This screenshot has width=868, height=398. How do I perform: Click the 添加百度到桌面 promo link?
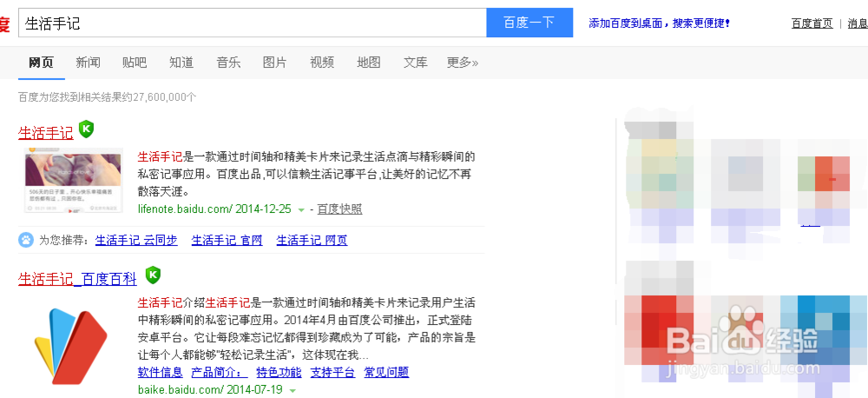(x=660, y=23)
